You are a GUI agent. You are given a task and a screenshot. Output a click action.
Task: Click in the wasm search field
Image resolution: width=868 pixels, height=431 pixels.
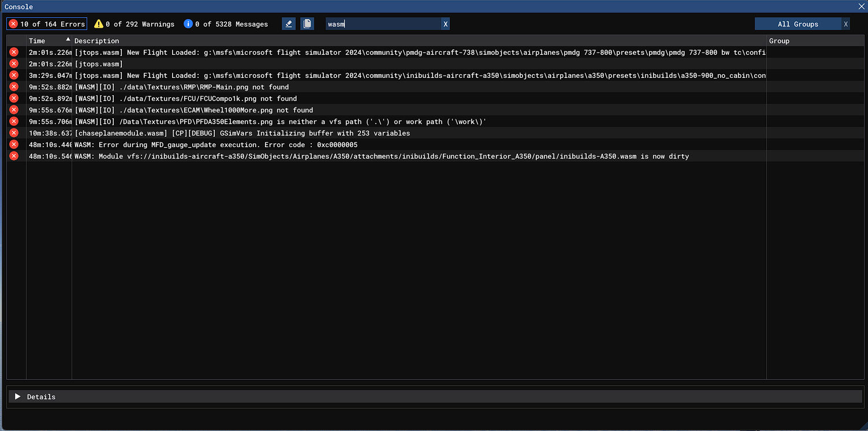coord(382,24)
